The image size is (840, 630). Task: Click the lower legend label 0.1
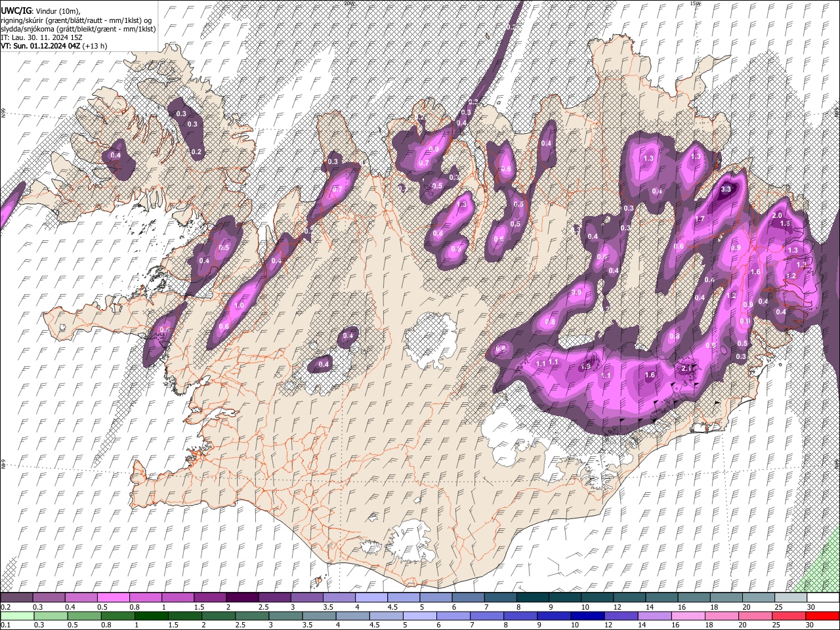(x=5, y=625)
